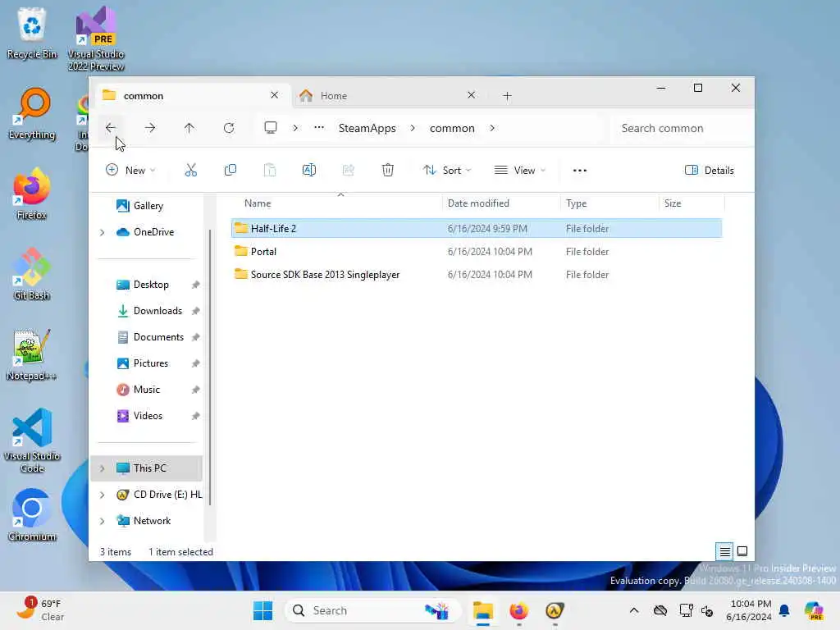The image size is (840, 630).
Task: Click the Cut scissors icon
Action: pyautogui.click(x=190, y=171)
